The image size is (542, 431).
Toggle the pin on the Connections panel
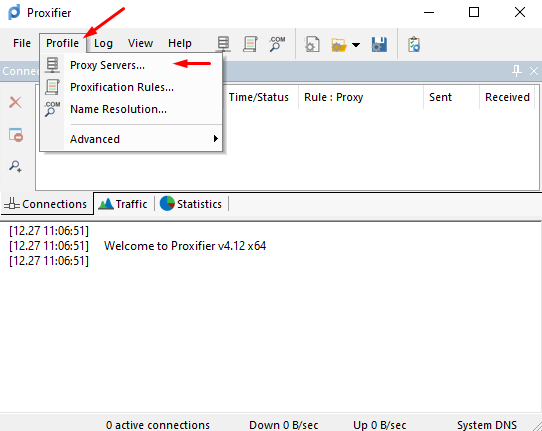(516, 71)
